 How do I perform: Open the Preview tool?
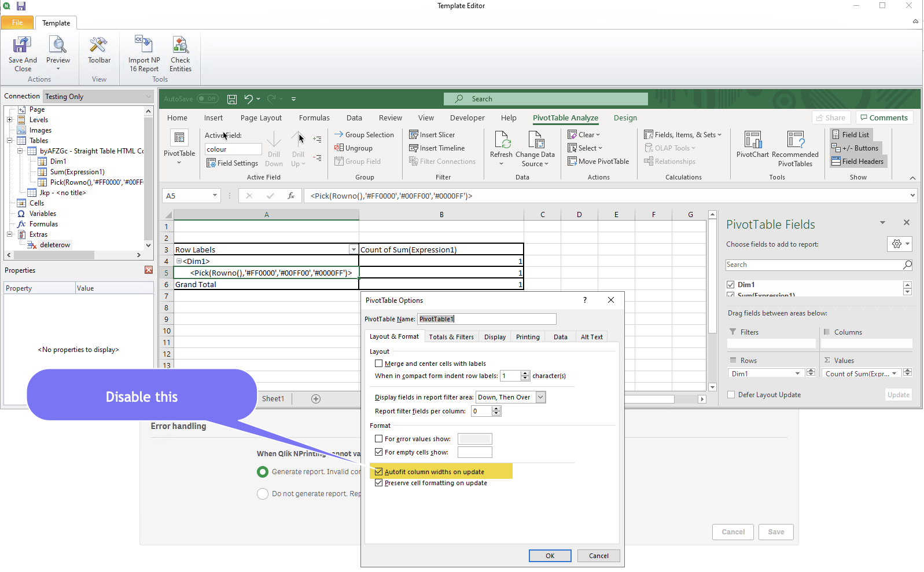[58, 45]
